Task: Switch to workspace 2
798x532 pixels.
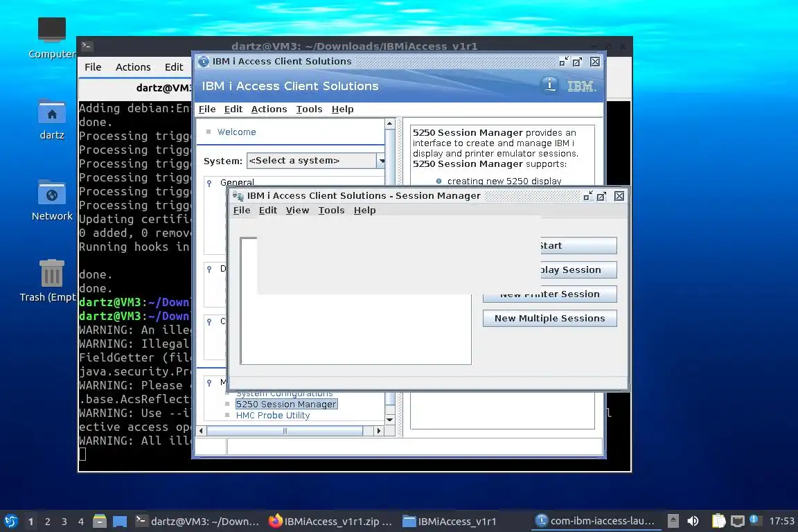Action: click(x=47, y=522)
